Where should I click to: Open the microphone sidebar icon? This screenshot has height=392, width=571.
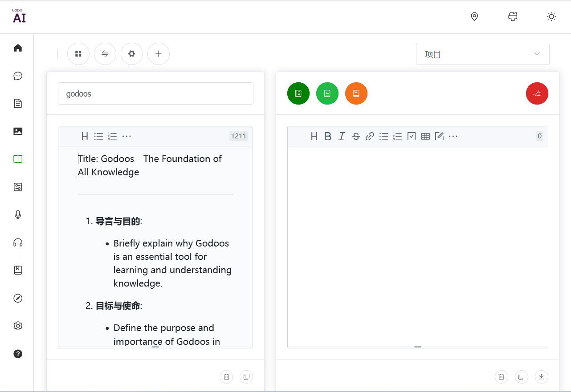click(x=18, y=214)
